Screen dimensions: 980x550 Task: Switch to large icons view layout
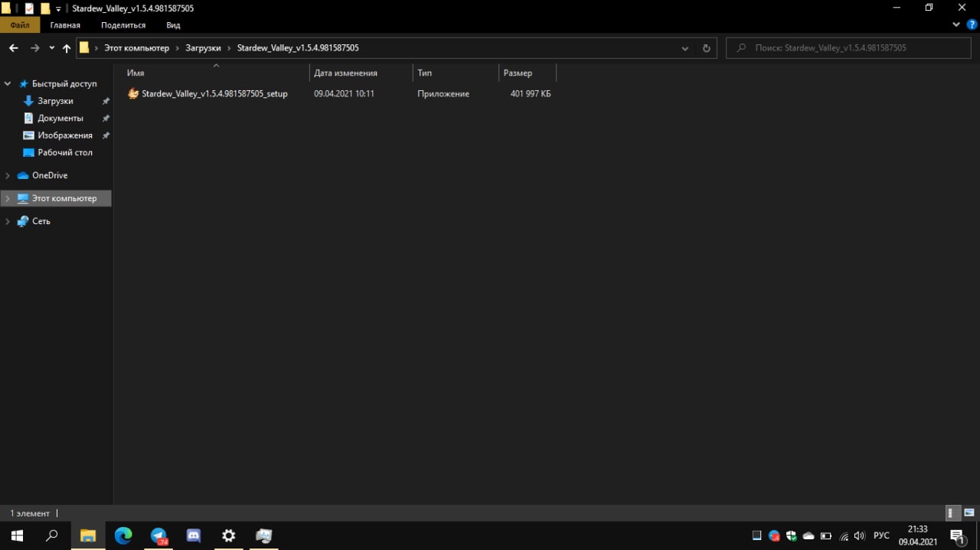[968, 513]
